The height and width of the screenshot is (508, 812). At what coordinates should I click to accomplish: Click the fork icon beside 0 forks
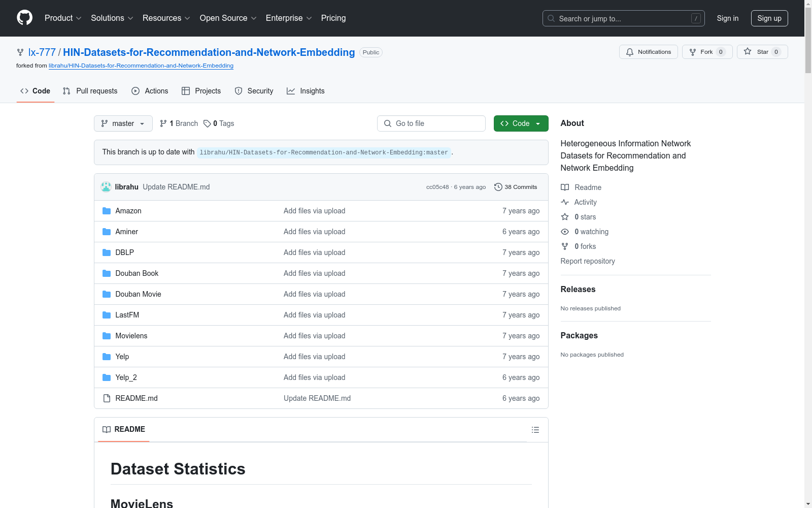(x=565, y=246)
